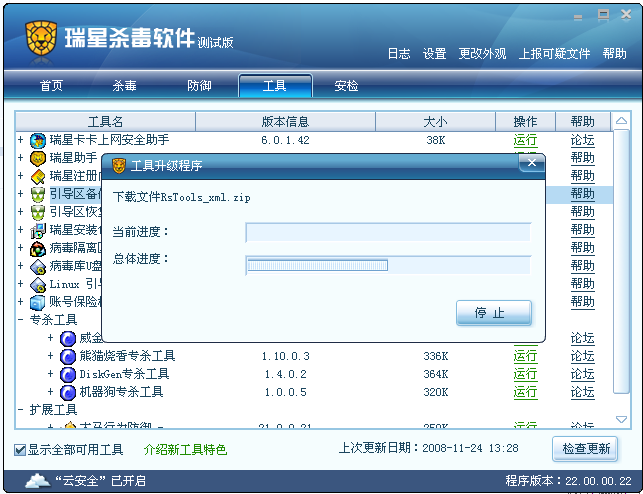Click the 总体进度 progress bar

[x=388, y=266]
